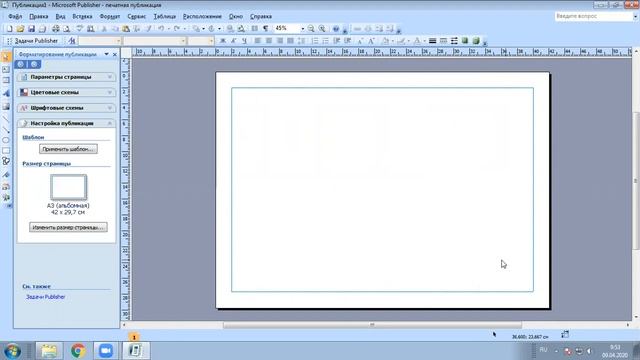Expand the Параметры страницы section
Image resolution: width=640 pixels, height=360 pixels.
[x=66, y=77]
